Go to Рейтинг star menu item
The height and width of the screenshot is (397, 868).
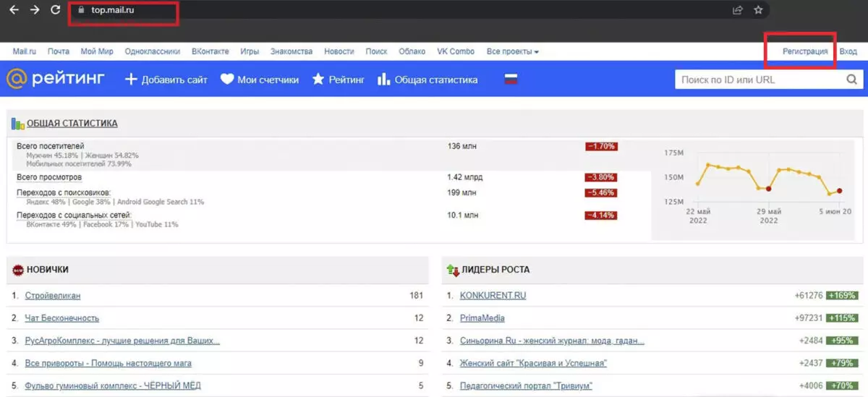[x=338, y=80]
